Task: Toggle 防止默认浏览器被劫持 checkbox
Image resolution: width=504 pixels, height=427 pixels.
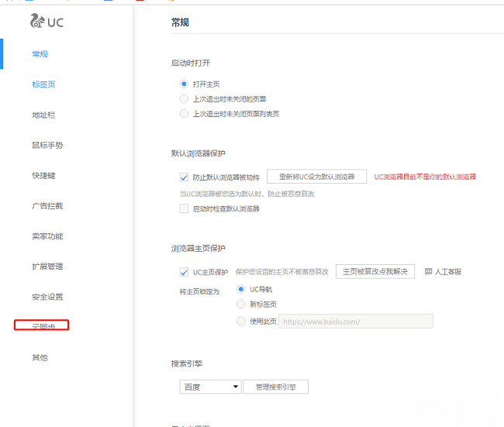Action: (x=184, y=177)
